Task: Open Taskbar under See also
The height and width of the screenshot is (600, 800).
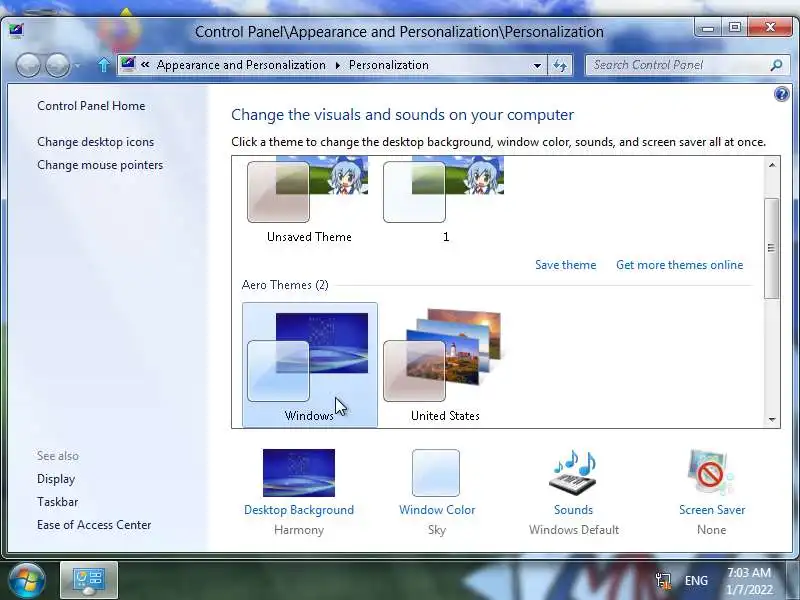Action: (x=58, y=502)
